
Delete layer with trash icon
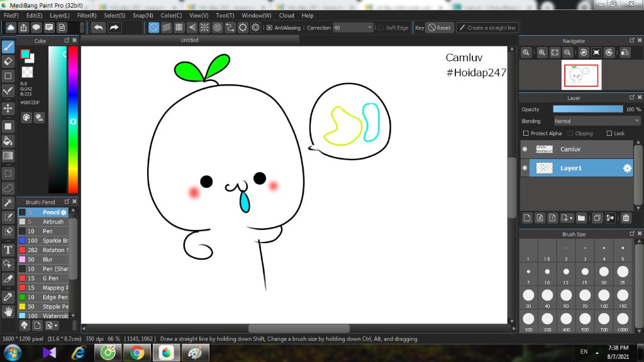(x=626, y=218)
